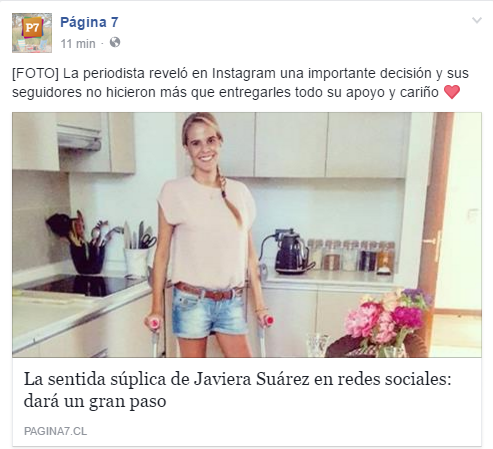The width and height of the screenshot is (493, 449).
Task: Open the article preview photo
Action: click(x=247, y=235)
